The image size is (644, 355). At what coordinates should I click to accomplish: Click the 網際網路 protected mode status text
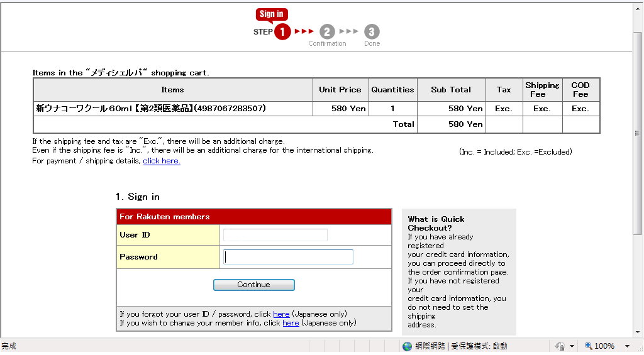pyautogui.click(x=461, y=346)
